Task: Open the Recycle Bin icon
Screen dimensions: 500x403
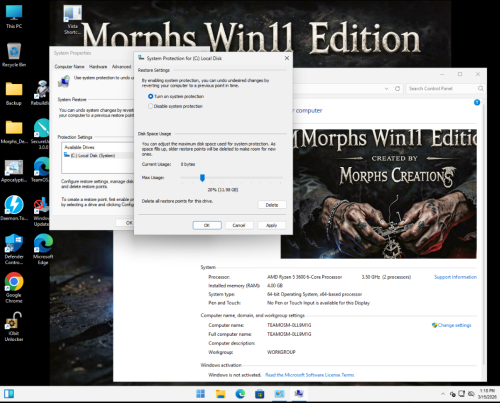Action: pyautogui.click(x=14, y=55)
